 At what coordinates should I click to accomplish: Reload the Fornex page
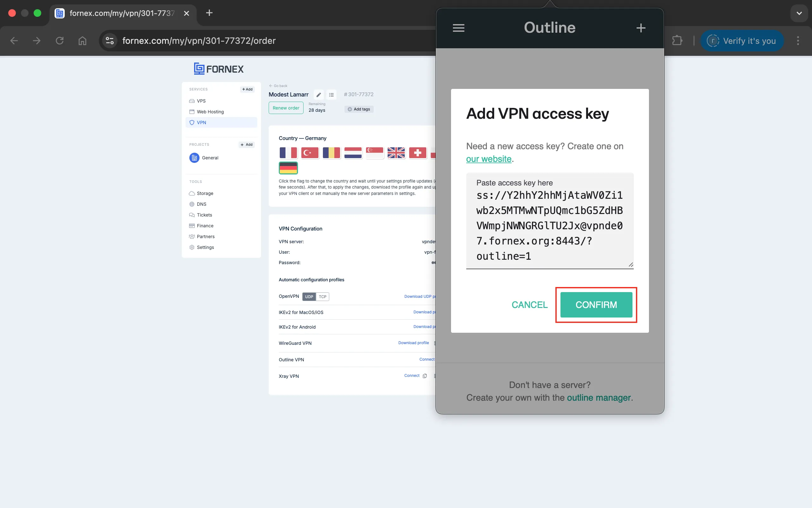coord(59,41)
